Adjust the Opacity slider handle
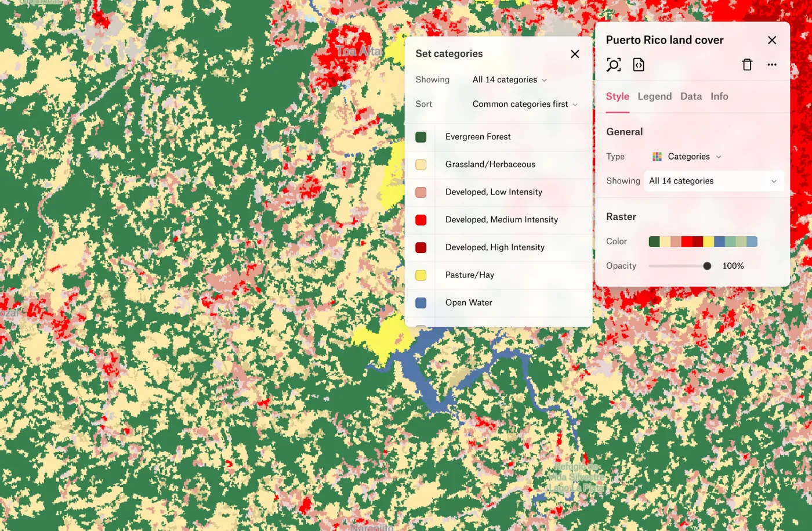Image resolution: width=812 pixels, height=531 pixels. coord(707,266)
